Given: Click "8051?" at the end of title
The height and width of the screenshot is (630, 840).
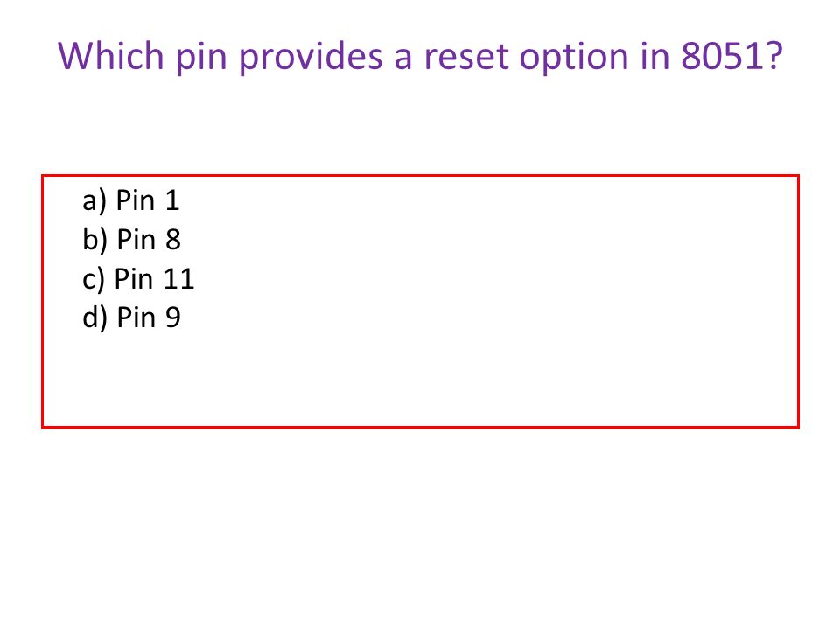Looking at the screenshot, I should tap(731, 56).
